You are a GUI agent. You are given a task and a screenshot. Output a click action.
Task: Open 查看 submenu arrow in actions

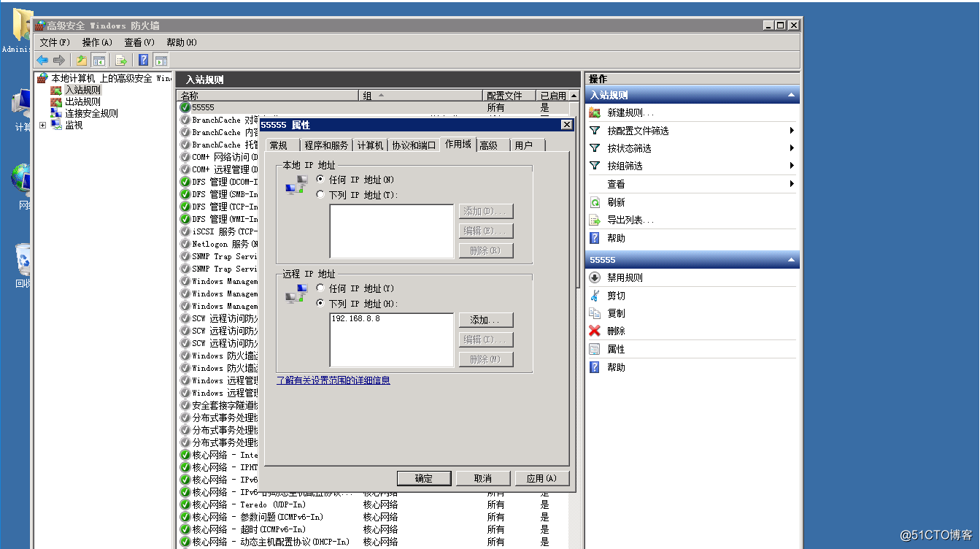[792, 184]
